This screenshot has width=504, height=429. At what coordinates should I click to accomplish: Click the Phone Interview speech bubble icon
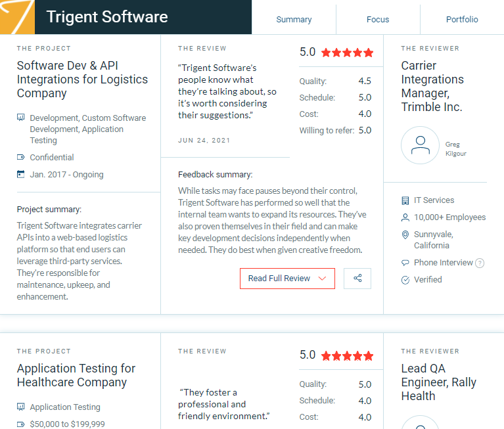tap(405, 263)
